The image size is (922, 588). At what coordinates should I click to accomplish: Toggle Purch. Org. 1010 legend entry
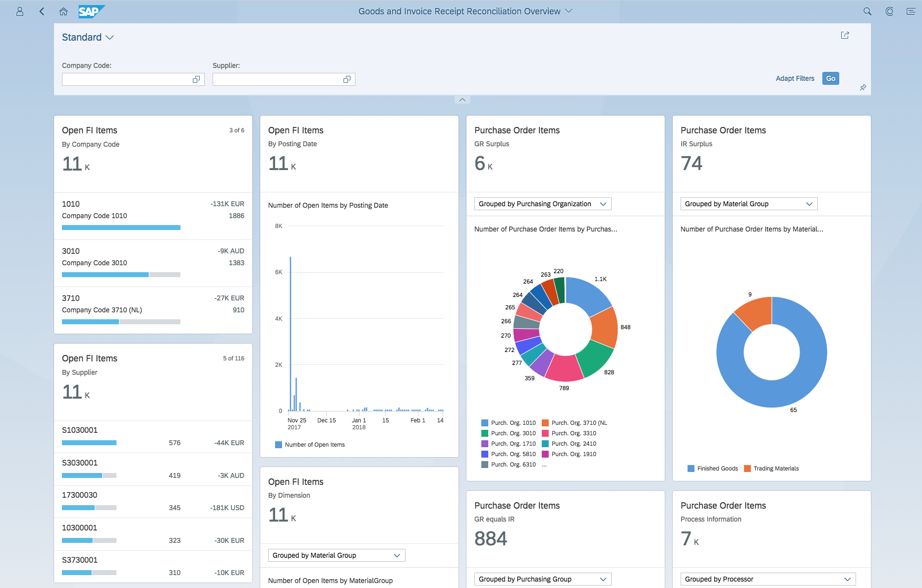tap(509, 423)
